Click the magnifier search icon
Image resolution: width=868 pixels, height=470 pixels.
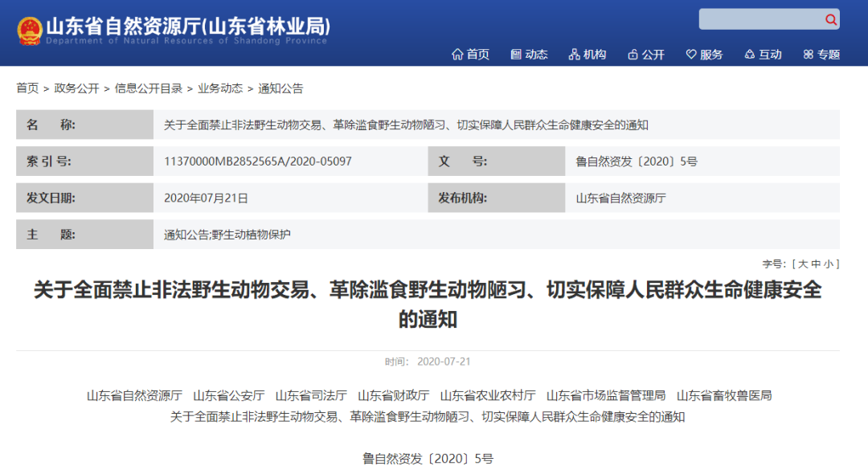pos(830,19)
